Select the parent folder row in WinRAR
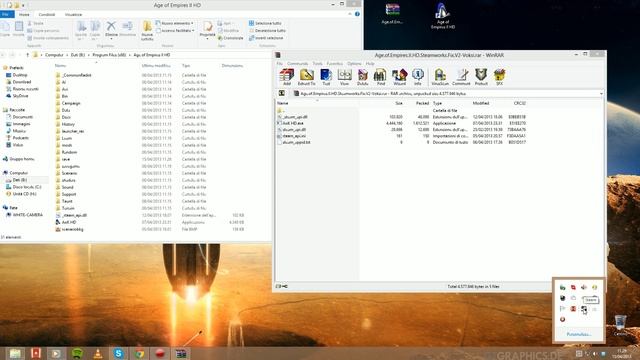The image size is (640, 360). point(282,110)
